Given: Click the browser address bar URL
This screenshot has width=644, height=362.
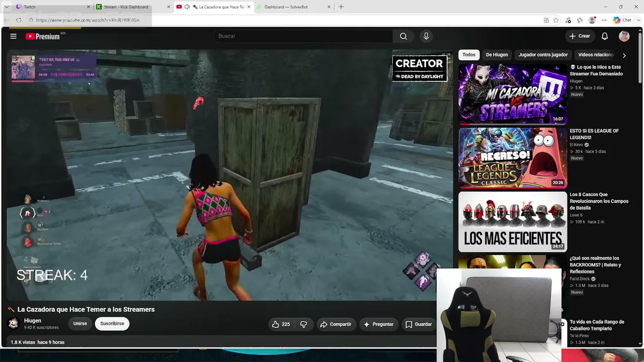Looking at the screenshot, I should [x=88, y=20].
